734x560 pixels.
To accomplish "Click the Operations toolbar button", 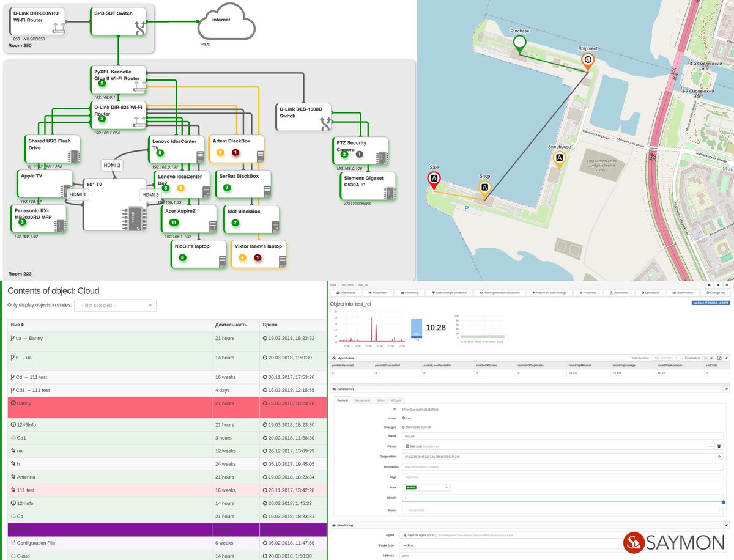I will pos(650,293).
